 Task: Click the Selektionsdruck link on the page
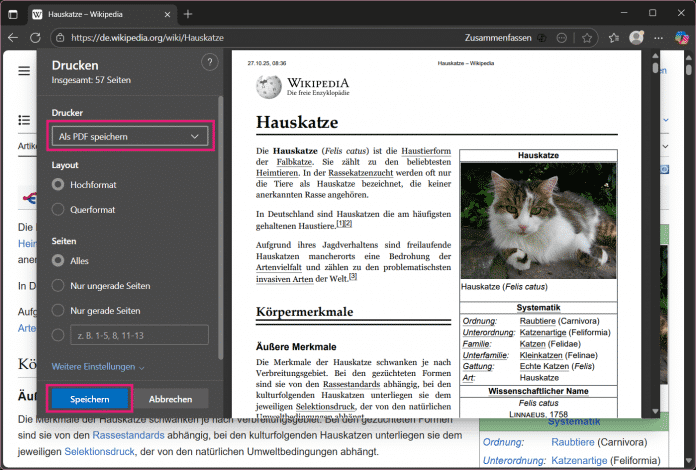click(99, 452)
